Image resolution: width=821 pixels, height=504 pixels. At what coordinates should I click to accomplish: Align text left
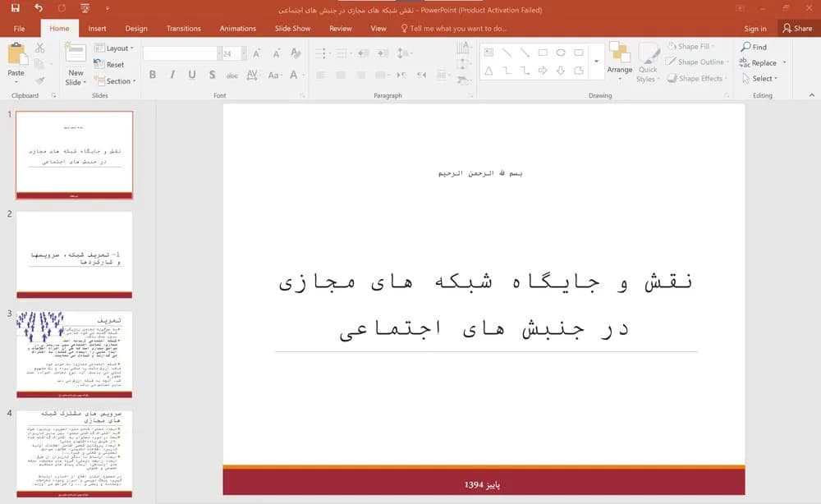pyautogui.click(x=321, y=76)
